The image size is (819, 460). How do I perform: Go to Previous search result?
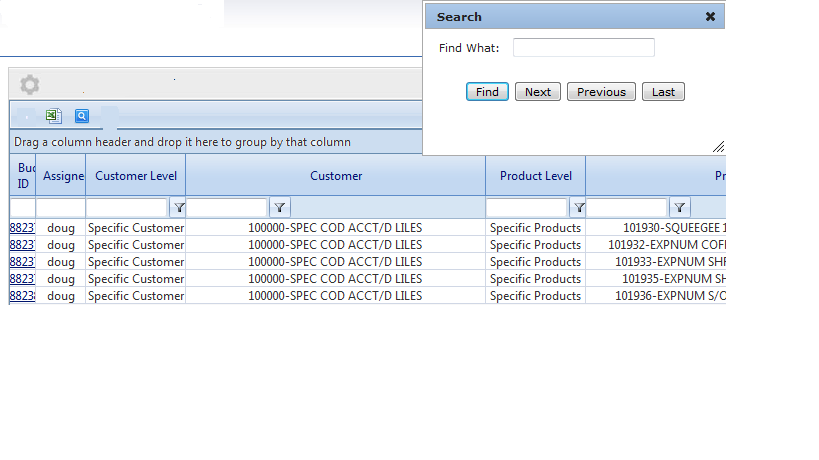pos(601,92)
